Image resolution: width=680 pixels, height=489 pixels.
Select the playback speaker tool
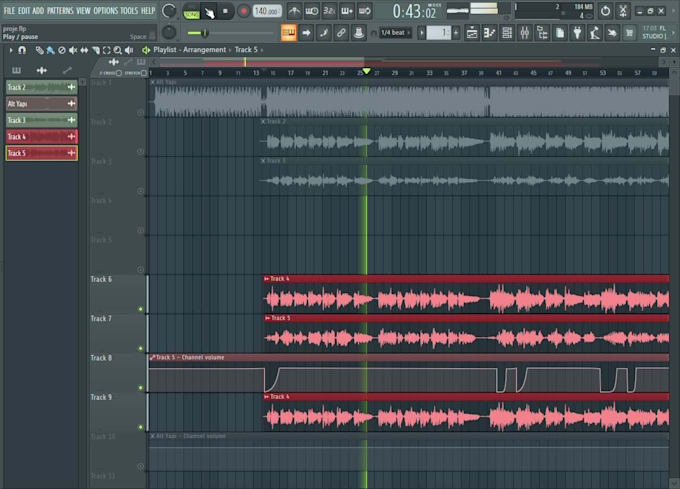point(129,50)
